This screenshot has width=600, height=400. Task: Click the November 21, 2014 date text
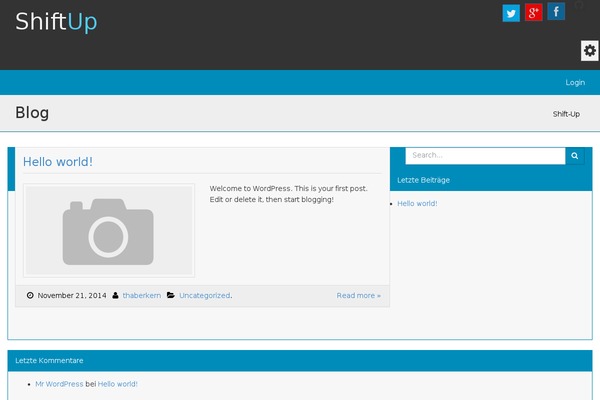72,296
